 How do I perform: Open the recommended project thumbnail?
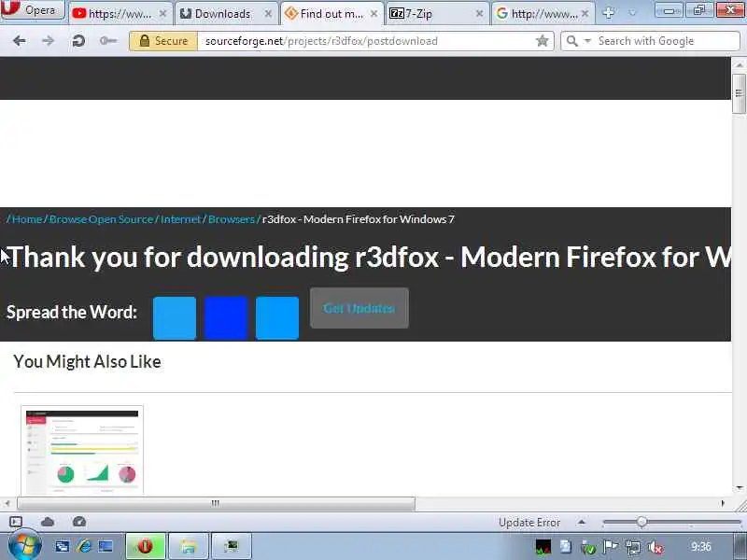click(82, 451)
